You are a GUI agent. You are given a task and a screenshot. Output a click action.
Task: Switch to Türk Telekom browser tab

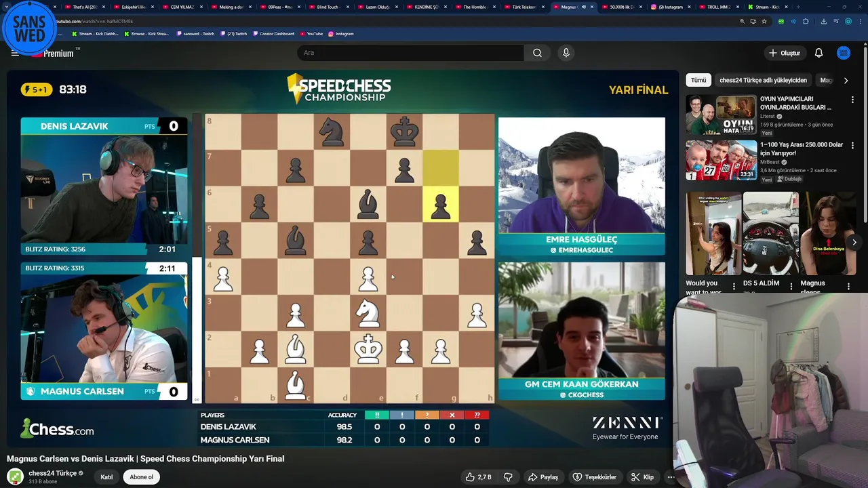pyautogui.click(x=522, y=7)
